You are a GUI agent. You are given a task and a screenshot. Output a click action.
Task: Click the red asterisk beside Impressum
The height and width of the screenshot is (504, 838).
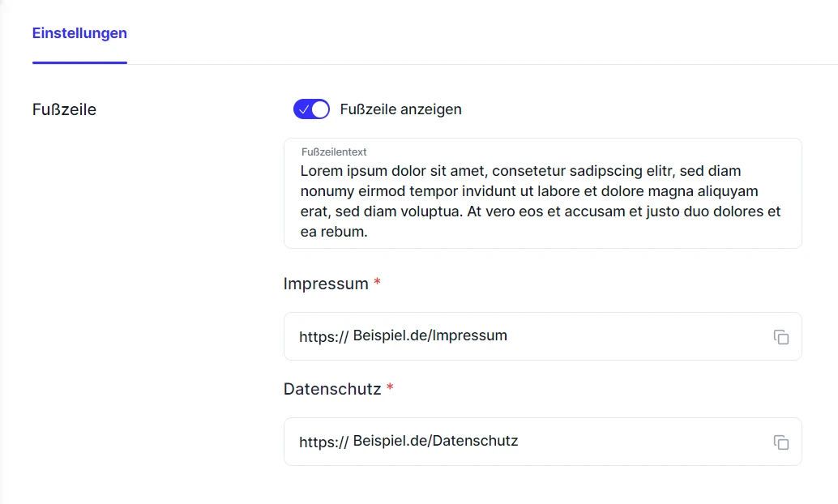(x=377, y=284)
